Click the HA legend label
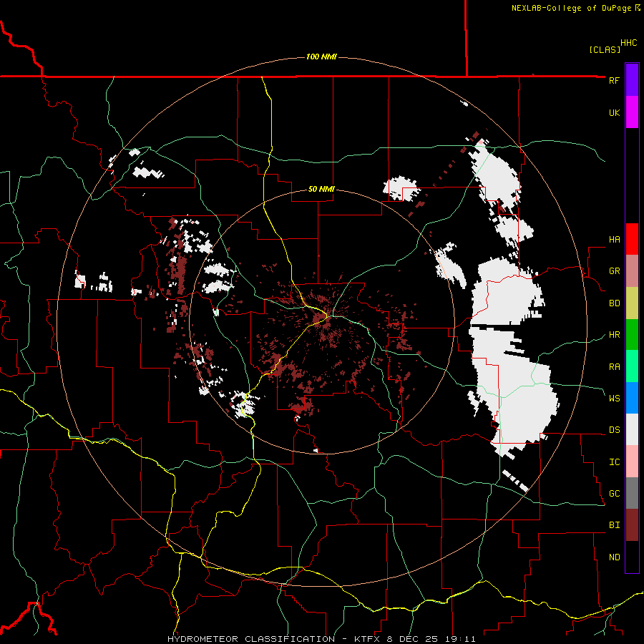The width and height of the screenshot is (644, 644). click(x=614, y=239)
